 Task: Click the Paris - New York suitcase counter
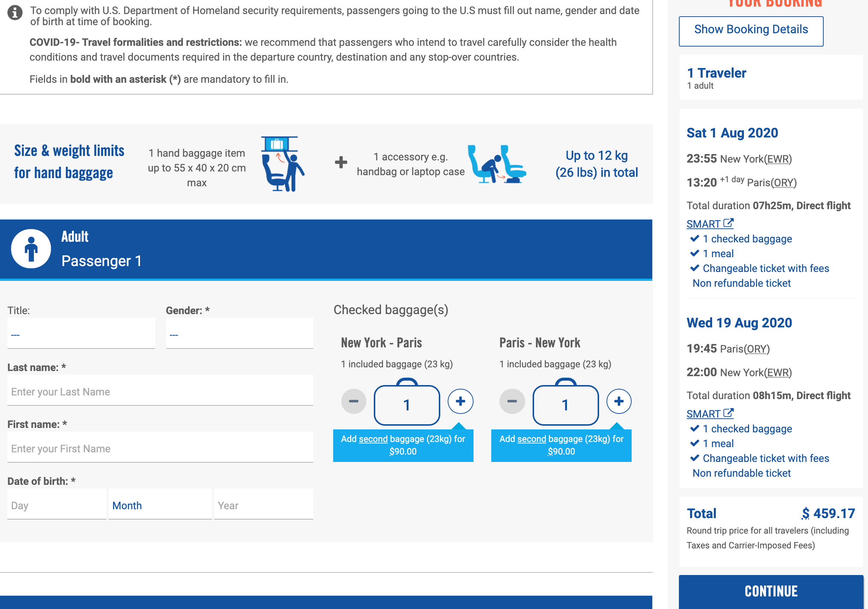click(565, 405)
